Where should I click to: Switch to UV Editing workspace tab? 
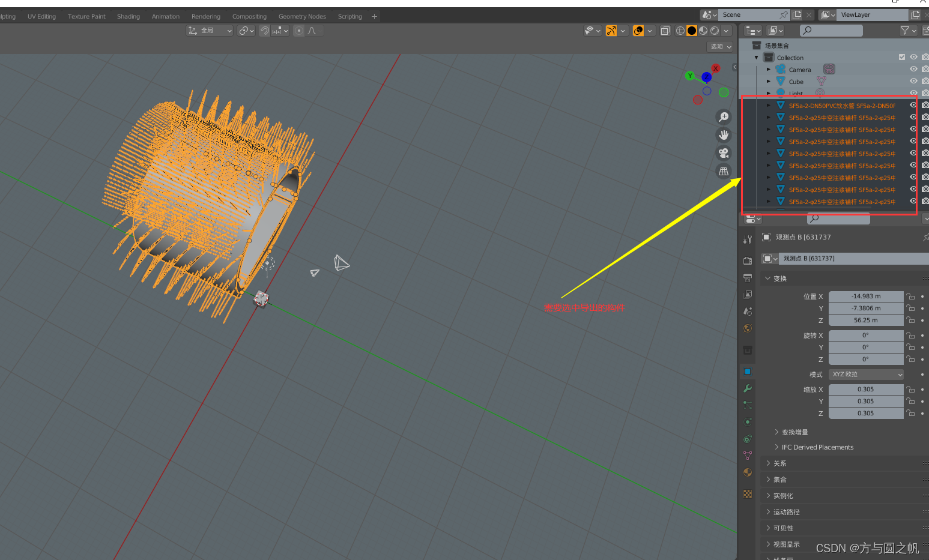(41, 17)
